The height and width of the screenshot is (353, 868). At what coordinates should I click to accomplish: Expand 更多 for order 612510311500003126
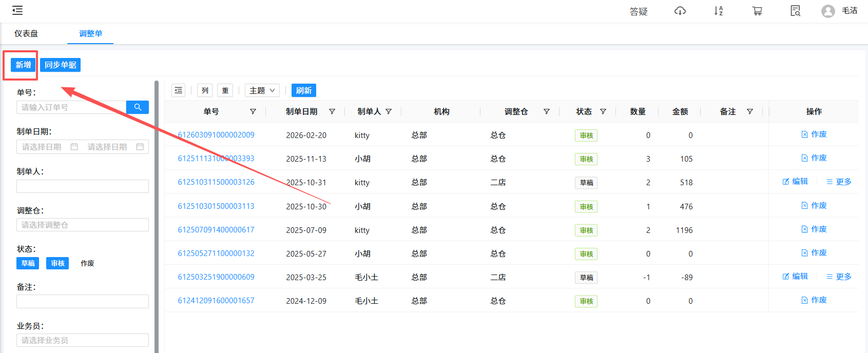[839, 182]
